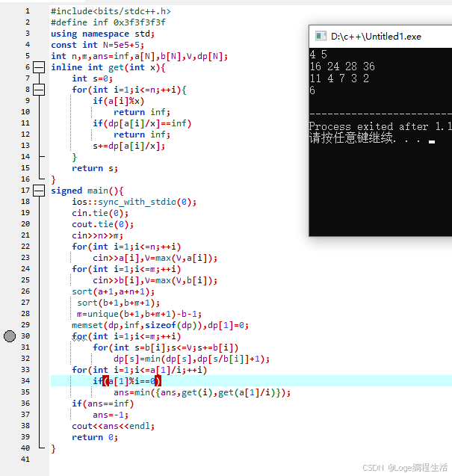The image size is (452, 476).
Task: Click the dp[s]=min(dp[s],dp[s/b[i]]+1); line
Action: pyautogui.click(x=192, y=359)
